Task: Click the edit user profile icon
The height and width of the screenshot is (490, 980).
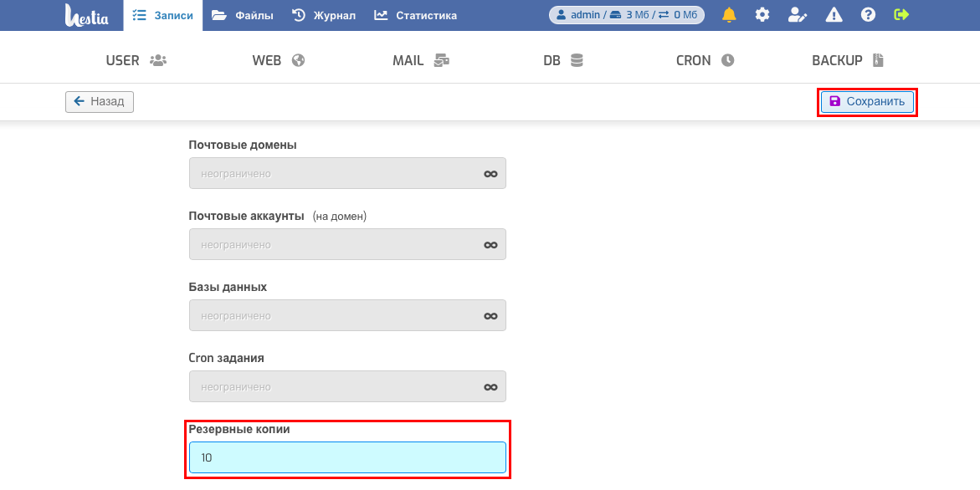Action: click(798, 15)
